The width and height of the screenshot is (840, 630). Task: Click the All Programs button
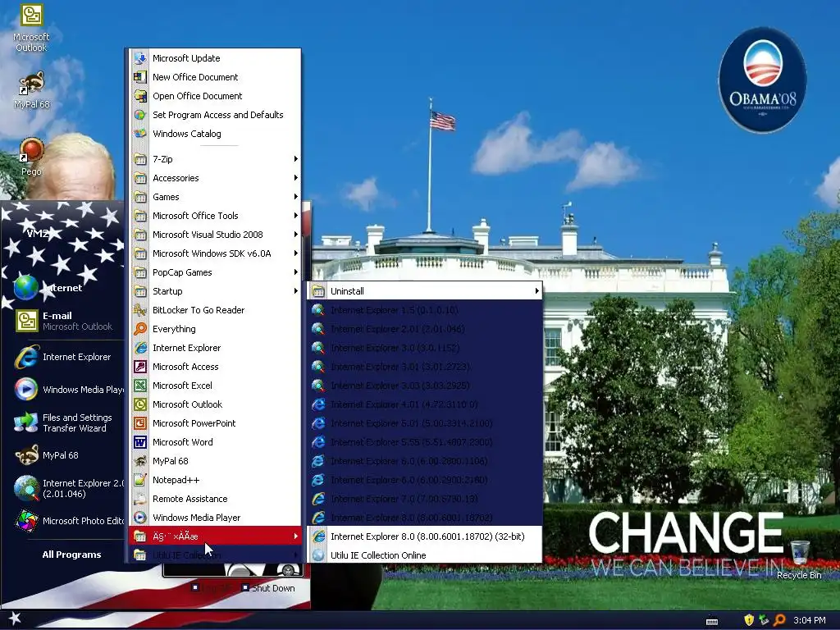click(72, 555)
